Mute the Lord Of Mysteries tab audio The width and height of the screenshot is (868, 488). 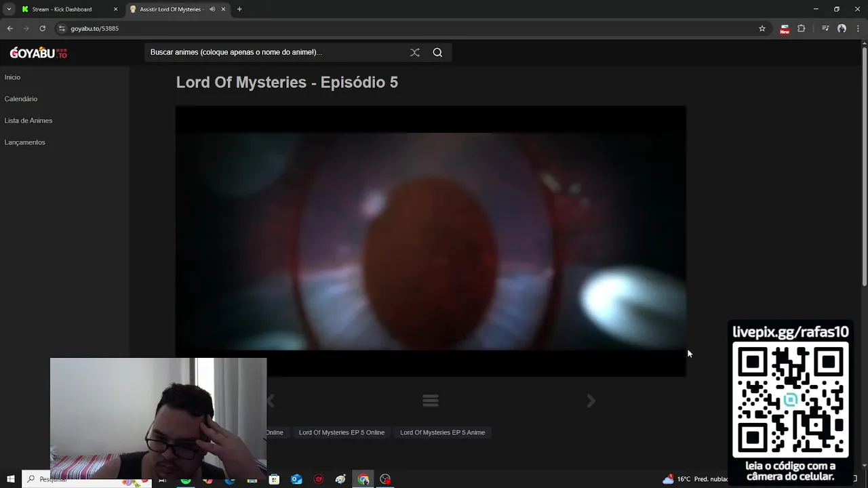click(x=212, y=9)
